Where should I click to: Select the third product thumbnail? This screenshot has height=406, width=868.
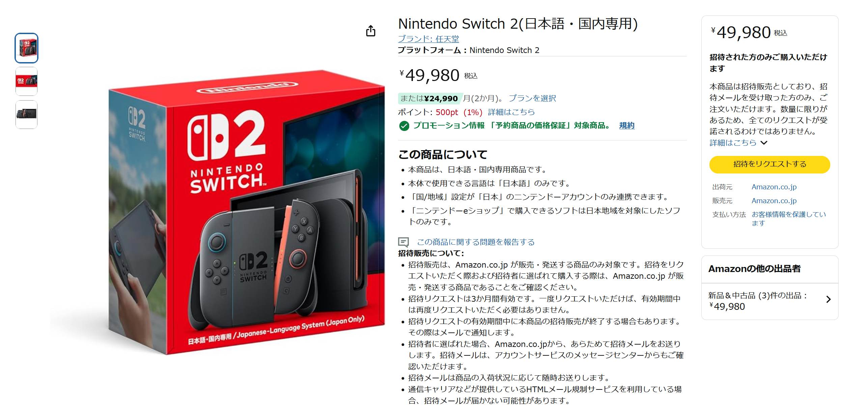pyautogui.click(x=26, y=114)
